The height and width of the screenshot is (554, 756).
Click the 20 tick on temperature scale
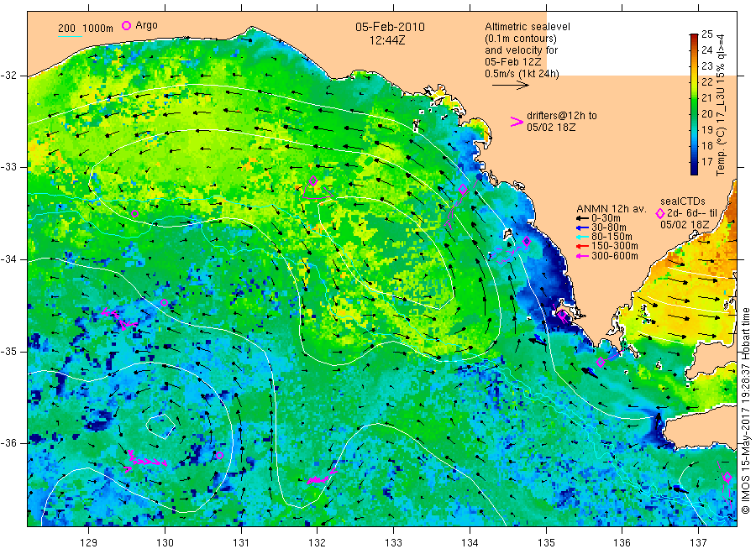pyautogui.click(x=706, y=113)
